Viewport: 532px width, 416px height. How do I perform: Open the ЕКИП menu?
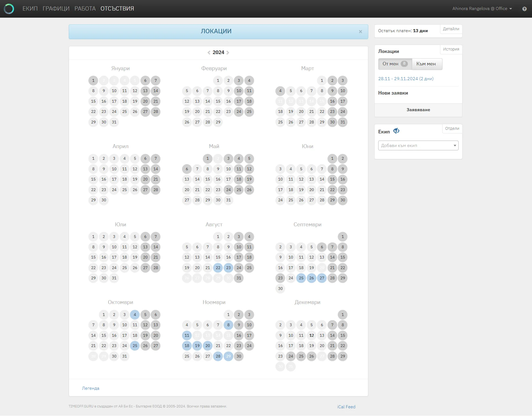30,9
